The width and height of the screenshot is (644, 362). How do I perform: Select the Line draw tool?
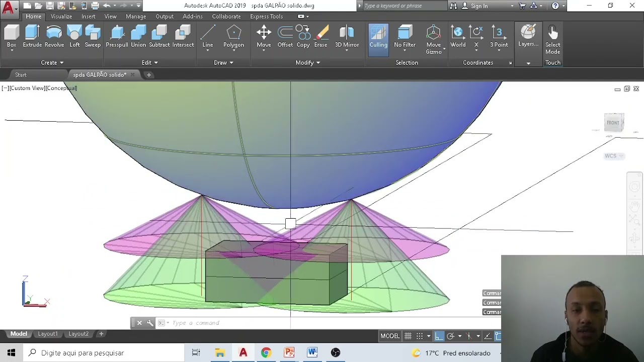coord(208,37)
